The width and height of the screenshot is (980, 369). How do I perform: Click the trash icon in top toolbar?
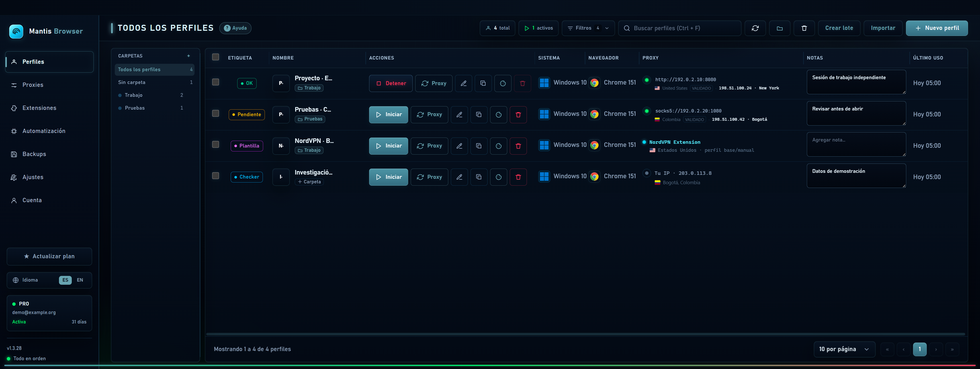804,28
